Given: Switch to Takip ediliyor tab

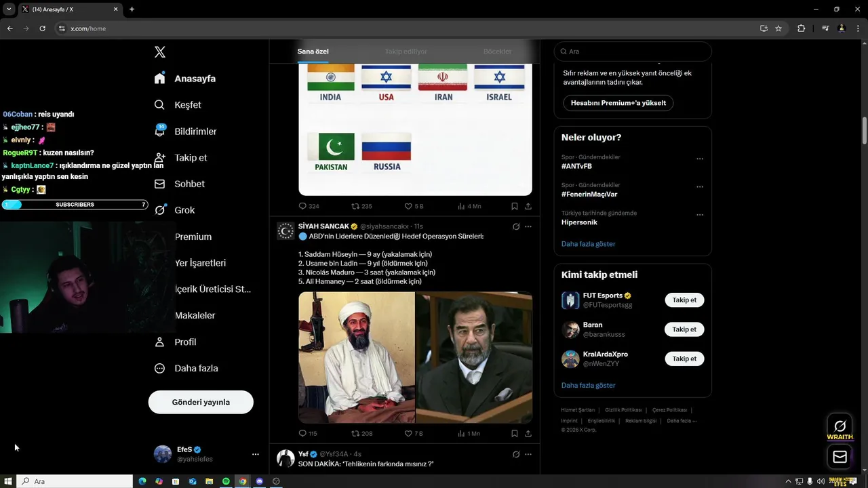Looking at the screenshot, I should tap(406, 52).
